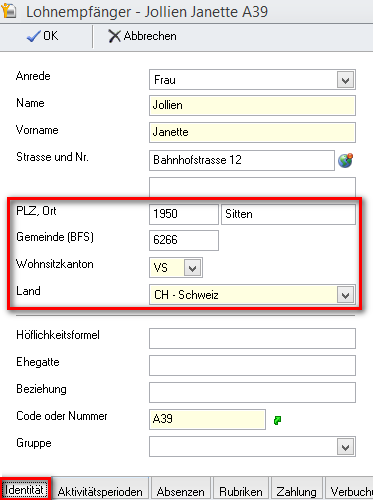
Task: Click into the Name field containing Jollien
Action: point(252,105)
